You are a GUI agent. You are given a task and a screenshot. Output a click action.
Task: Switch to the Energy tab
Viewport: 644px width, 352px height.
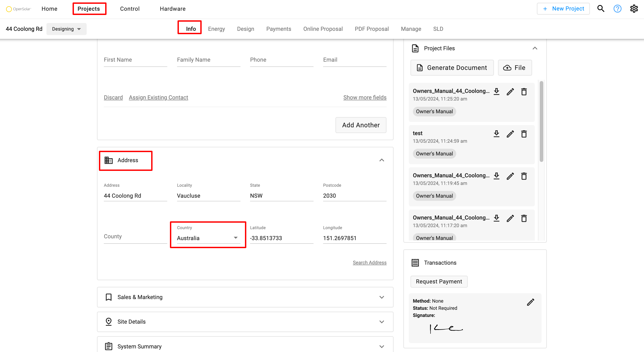tap(216, 29)
